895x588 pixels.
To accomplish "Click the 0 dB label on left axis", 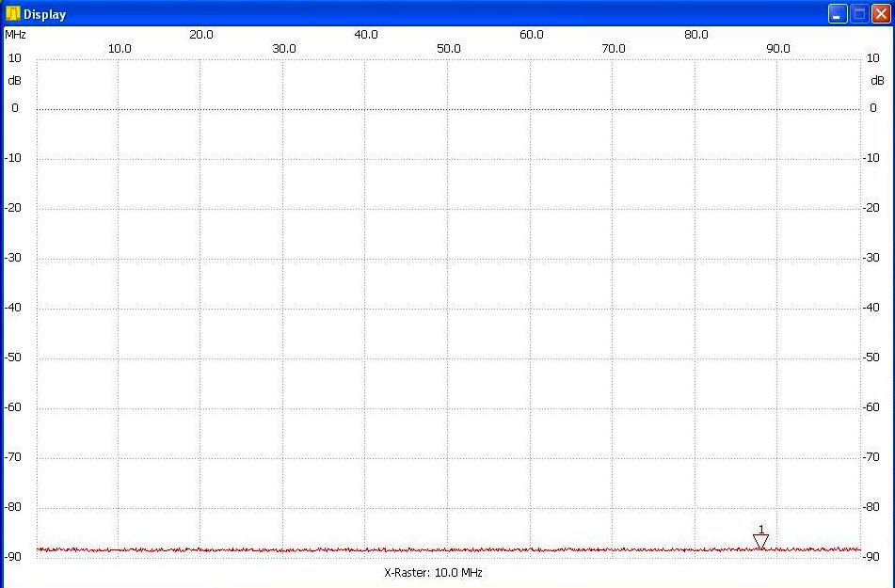I will pyautogui.click(x=15, y=108).
